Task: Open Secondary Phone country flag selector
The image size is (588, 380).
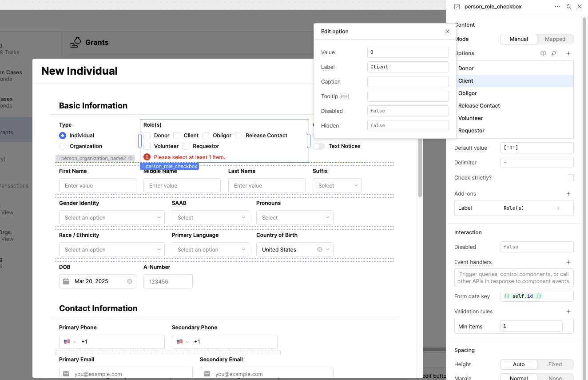Action: coord(183,342)
